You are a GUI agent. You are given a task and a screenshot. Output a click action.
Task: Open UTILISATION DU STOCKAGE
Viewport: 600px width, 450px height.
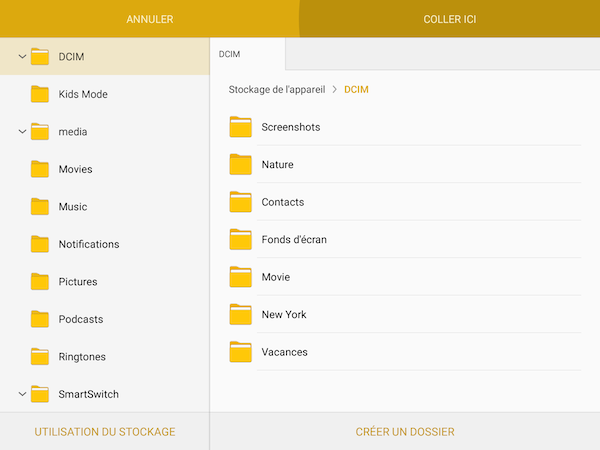coord(105,432)
